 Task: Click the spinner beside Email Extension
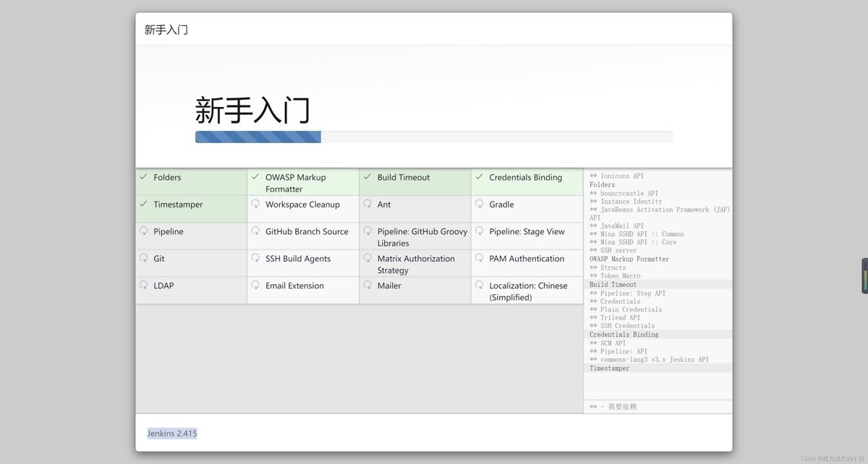coord(255,285)
